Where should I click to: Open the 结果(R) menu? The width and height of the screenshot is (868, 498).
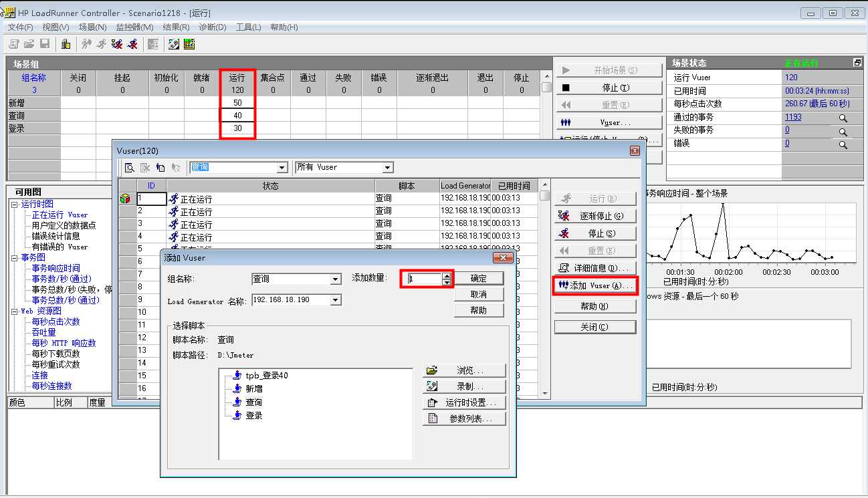click(x=176, y=27)
